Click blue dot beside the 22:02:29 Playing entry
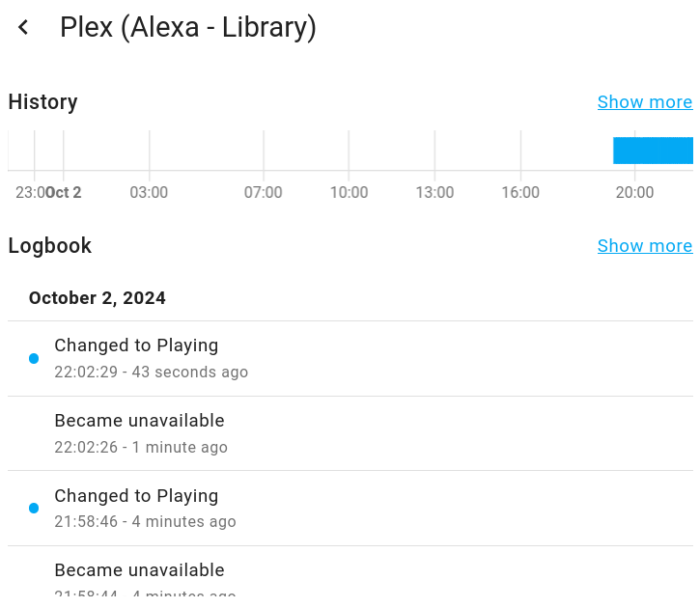 (34, 359)
